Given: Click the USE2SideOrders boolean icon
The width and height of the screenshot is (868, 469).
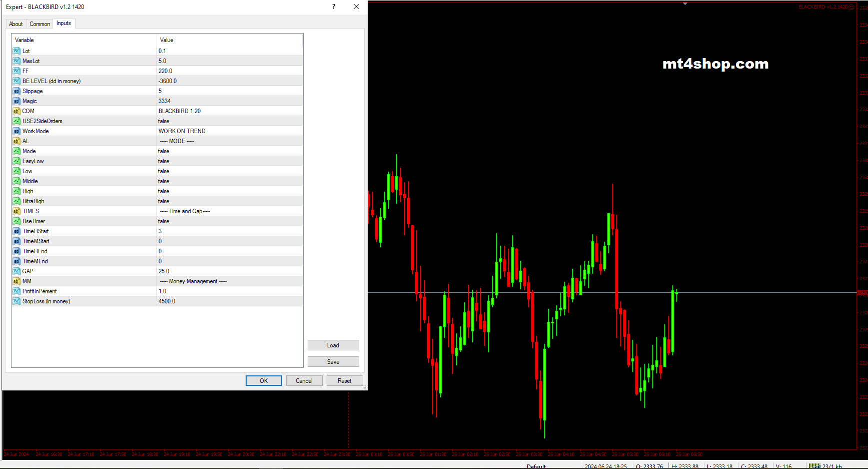Looking at the screenshot, I should (17, 121).
